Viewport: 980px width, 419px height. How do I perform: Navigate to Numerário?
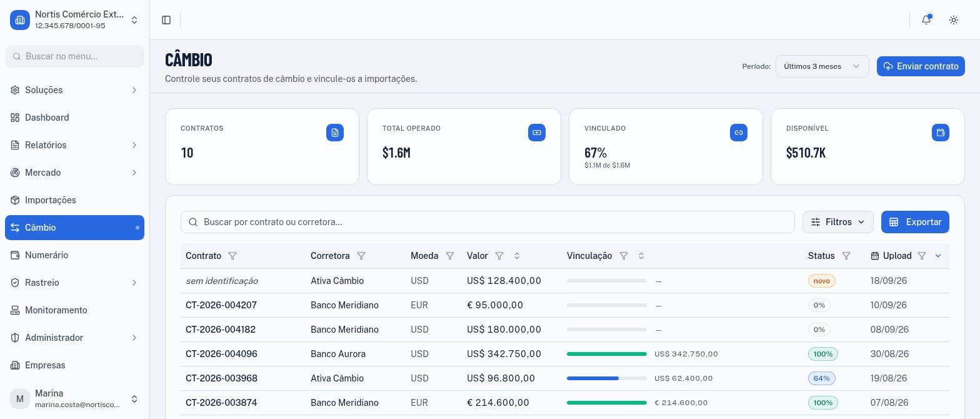pos(74,255)
